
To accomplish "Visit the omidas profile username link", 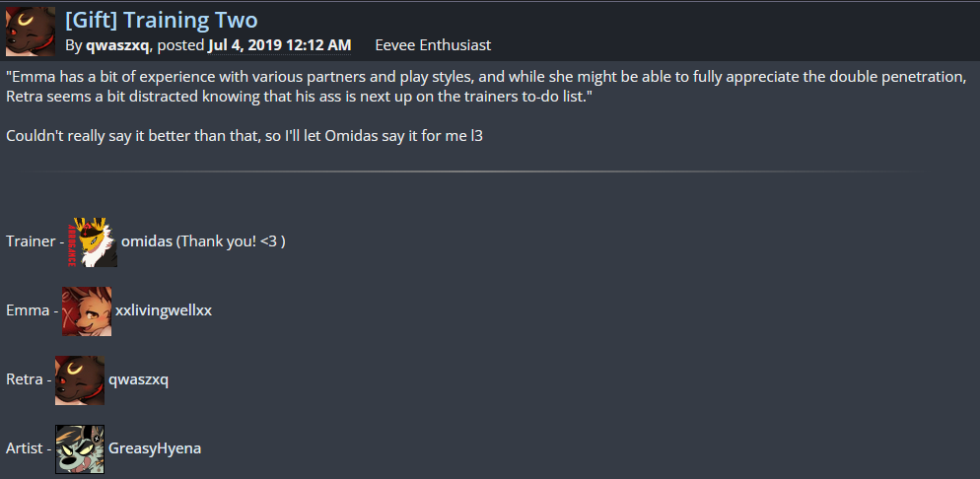I will [x=146, y=241].
